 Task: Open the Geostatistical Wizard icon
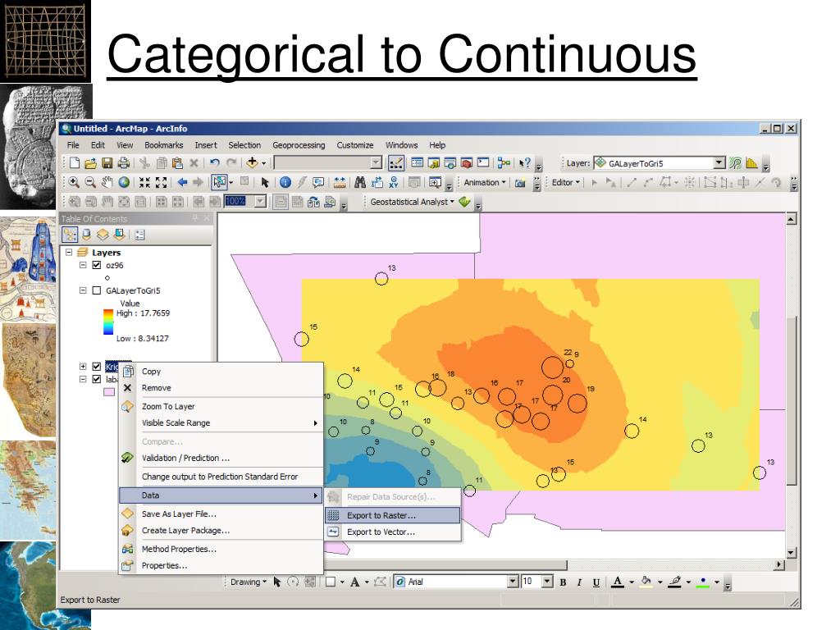[x=464, y=202]
